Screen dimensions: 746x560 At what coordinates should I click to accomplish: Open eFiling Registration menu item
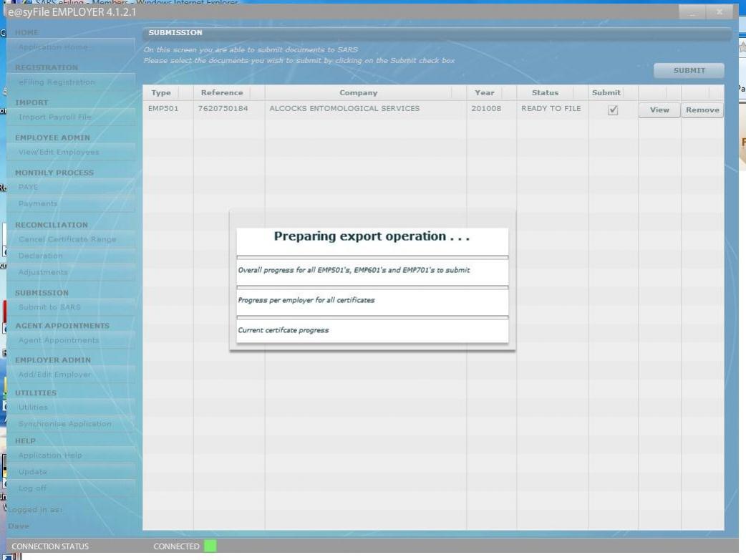(x=57, y=82)
